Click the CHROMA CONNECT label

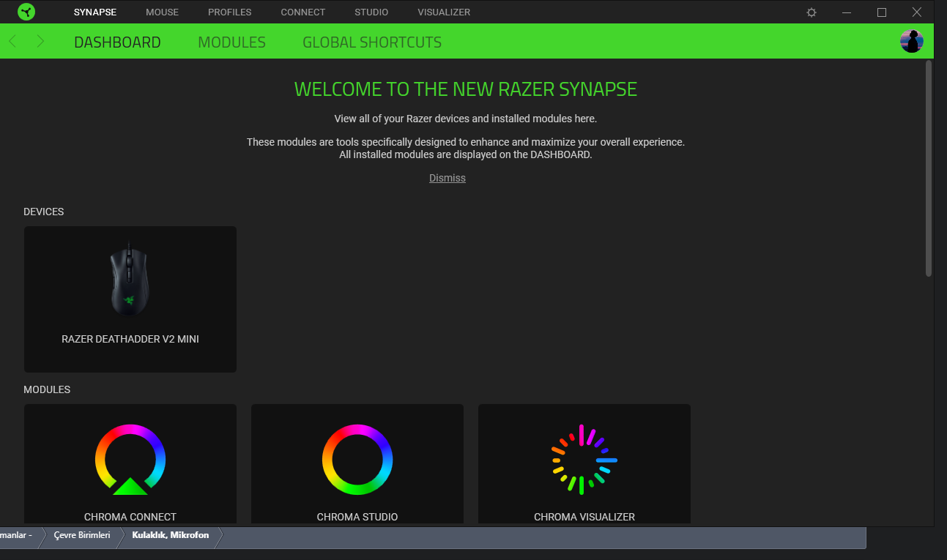click(130, 517)
